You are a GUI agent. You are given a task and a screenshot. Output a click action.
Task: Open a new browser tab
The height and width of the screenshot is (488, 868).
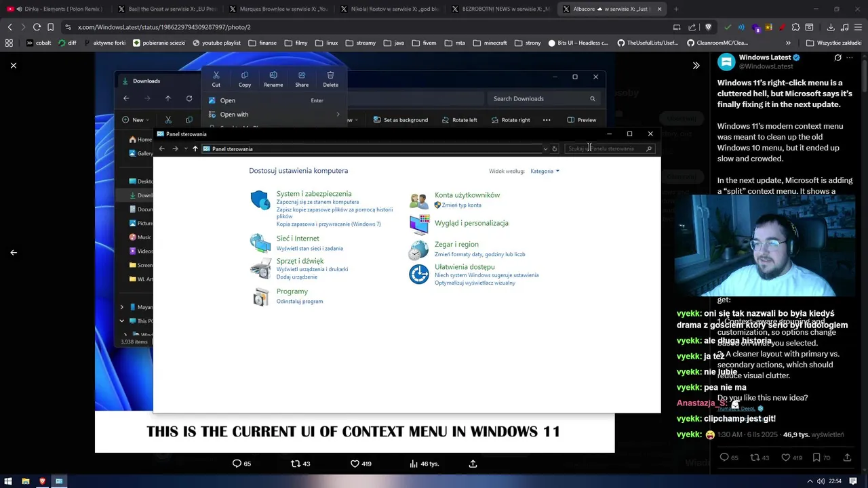tap(676, 9)
